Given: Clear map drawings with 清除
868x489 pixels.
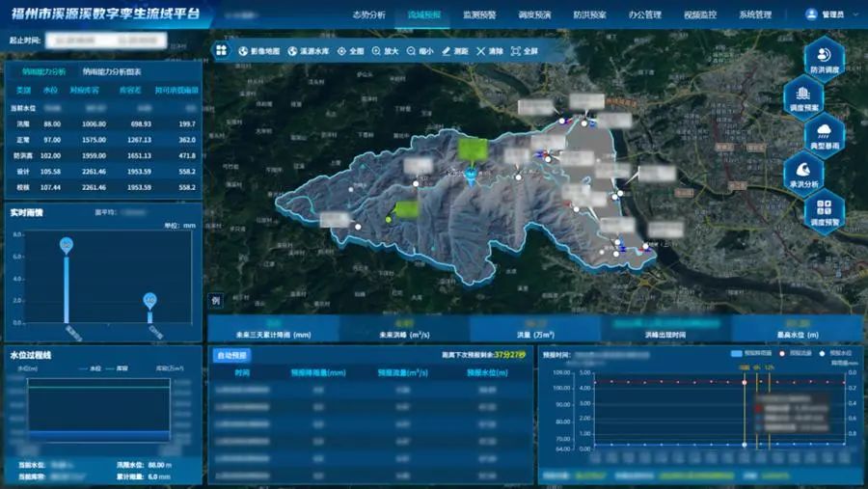Looking at the screenshot, I should [x=489, y=50].
